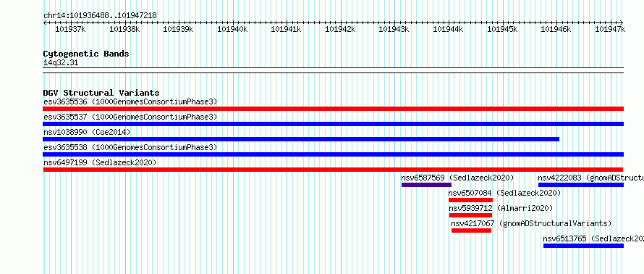Select the red nsv5939712 variant bar
The image size is (644, 274).
point(470,215)
